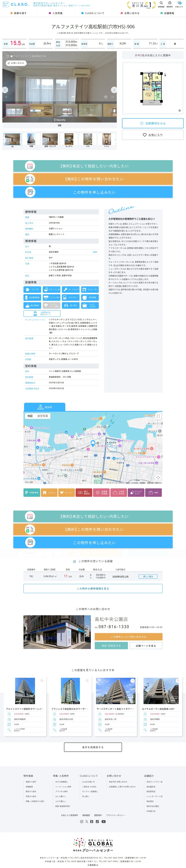Click the お問い合わせ button inside the VR viewer
The width and height of the screenshot is (186, 868).
coord(16,63)
